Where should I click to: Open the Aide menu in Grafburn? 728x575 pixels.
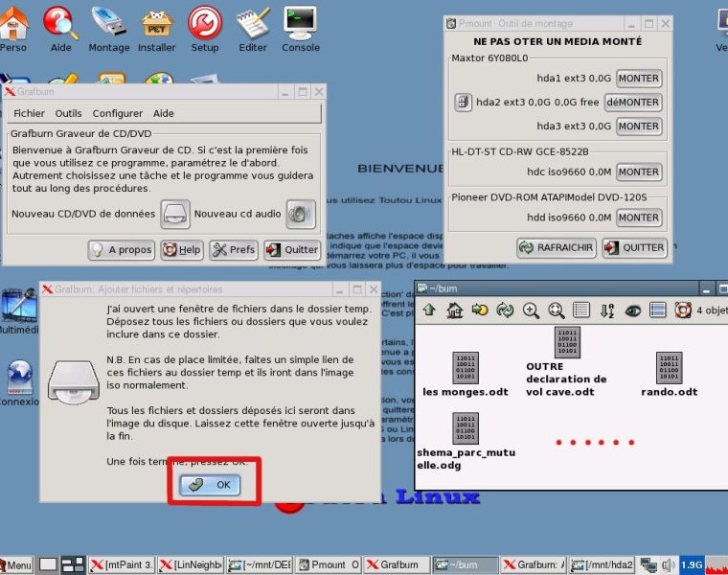[x=164, y=113]
